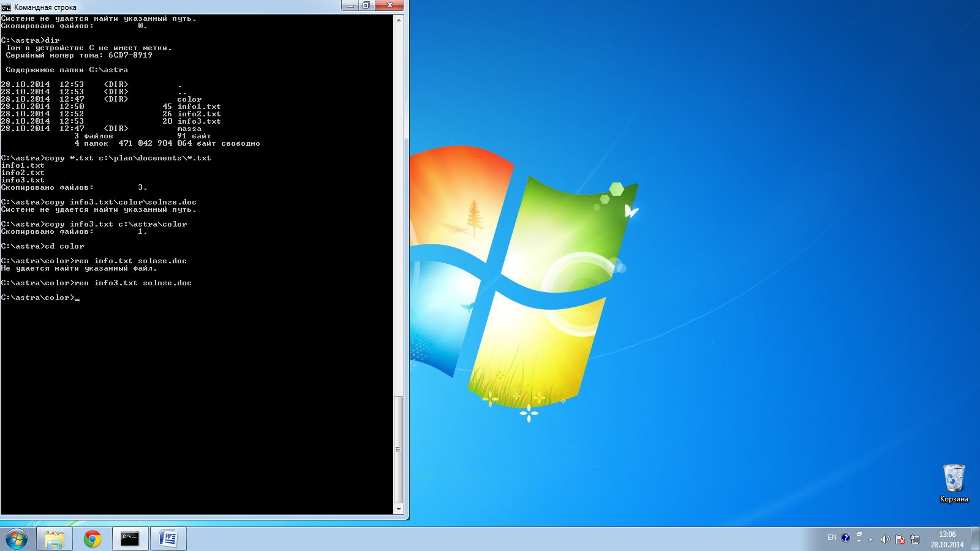Restore the language bar window icon
The width and height of the screenshot is (980, 551).
coord(859,534)
